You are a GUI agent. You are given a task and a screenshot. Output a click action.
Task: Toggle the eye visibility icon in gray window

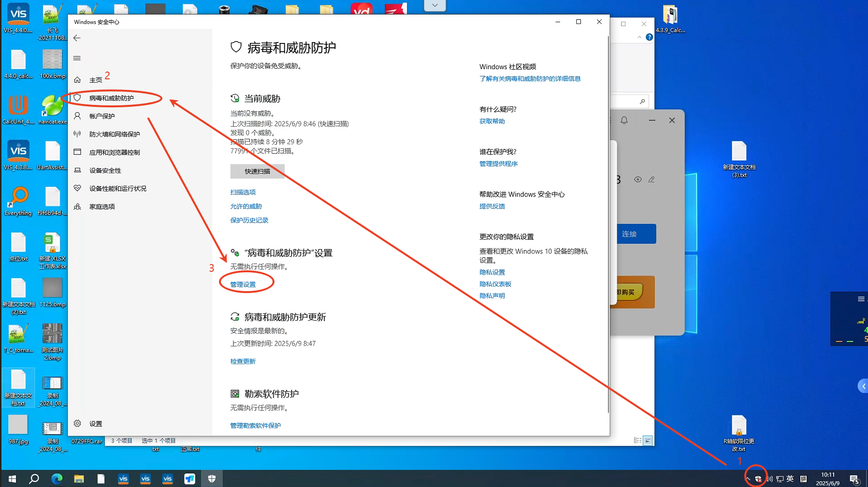tap(638, 179)
